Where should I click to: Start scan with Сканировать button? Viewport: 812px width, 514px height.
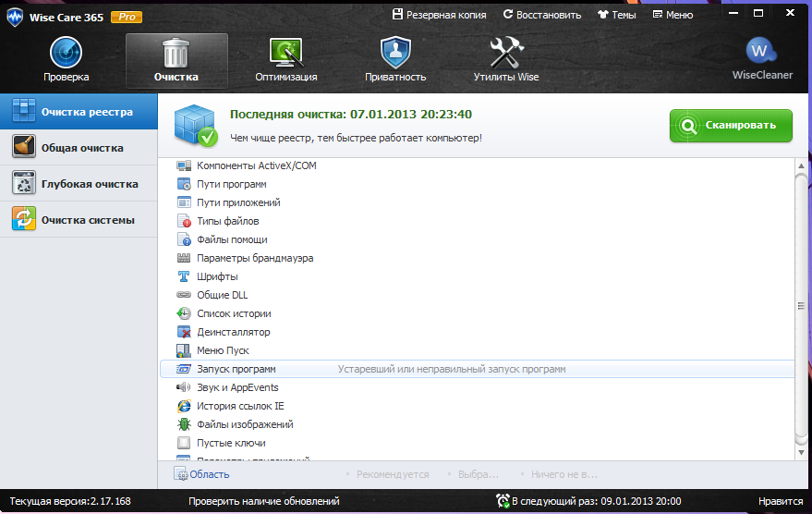pos(731,126)
